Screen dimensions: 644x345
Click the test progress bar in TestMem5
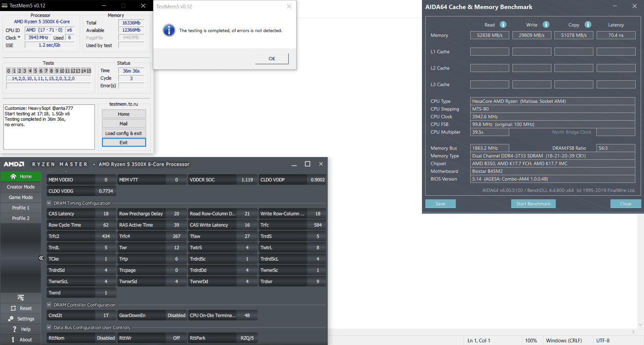point(49,86)
